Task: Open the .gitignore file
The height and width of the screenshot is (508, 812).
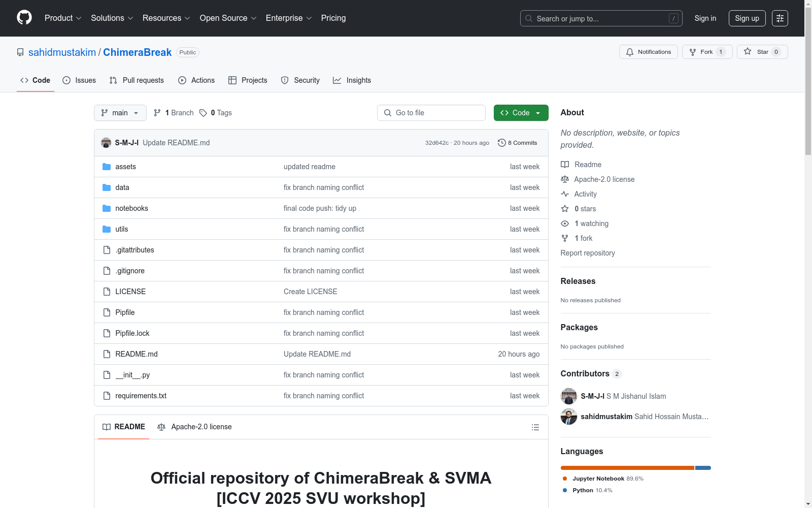Action: click(x=130, y=271)
